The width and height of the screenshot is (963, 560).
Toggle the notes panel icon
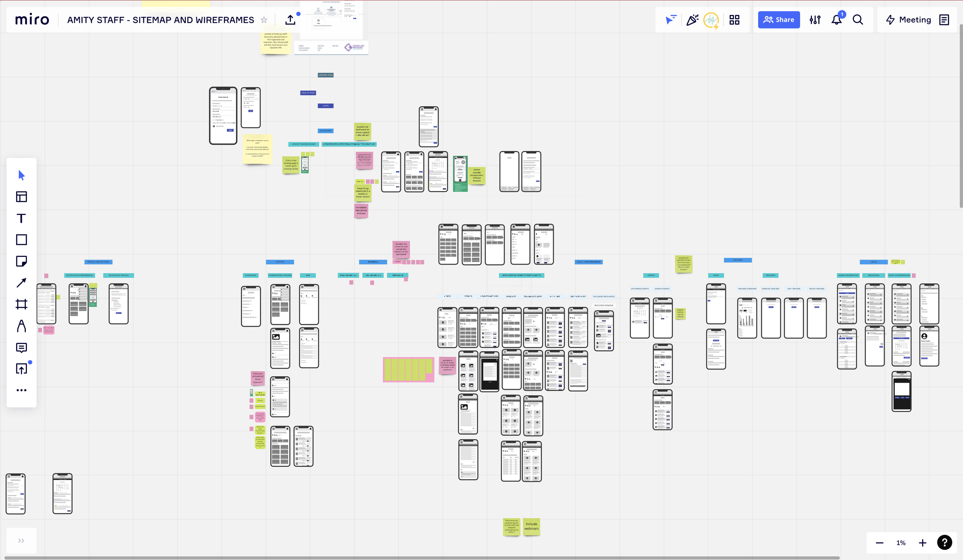point(944,20)
